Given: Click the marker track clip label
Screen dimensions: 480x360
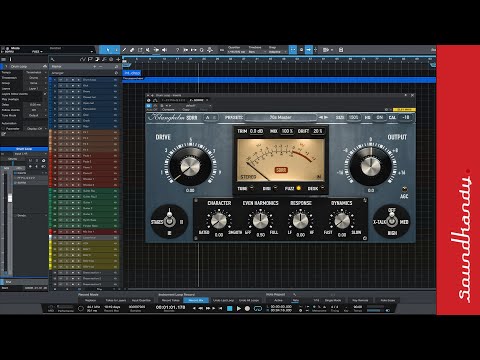Looking at the screenshot, I should click(132, 73).
